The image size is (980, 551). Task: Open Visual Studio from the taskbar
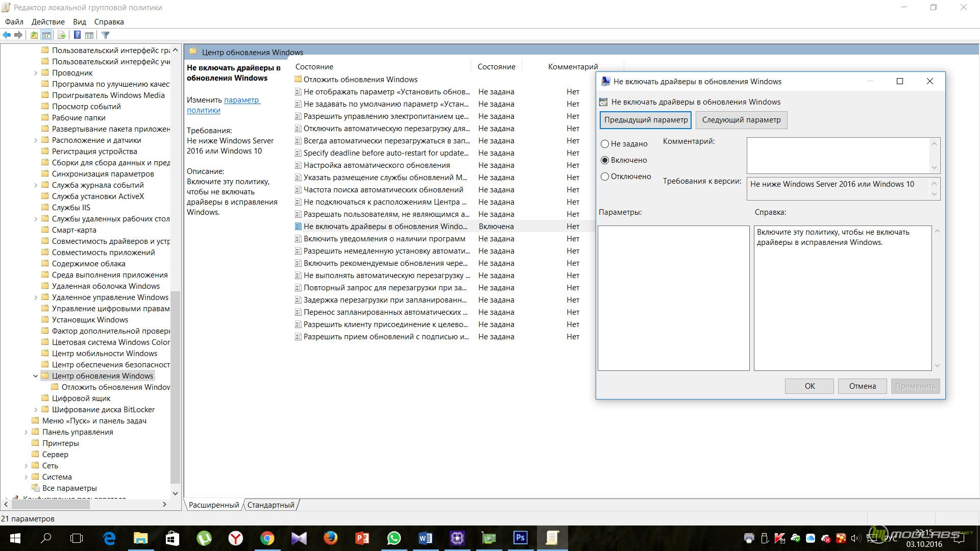[299, 538]
